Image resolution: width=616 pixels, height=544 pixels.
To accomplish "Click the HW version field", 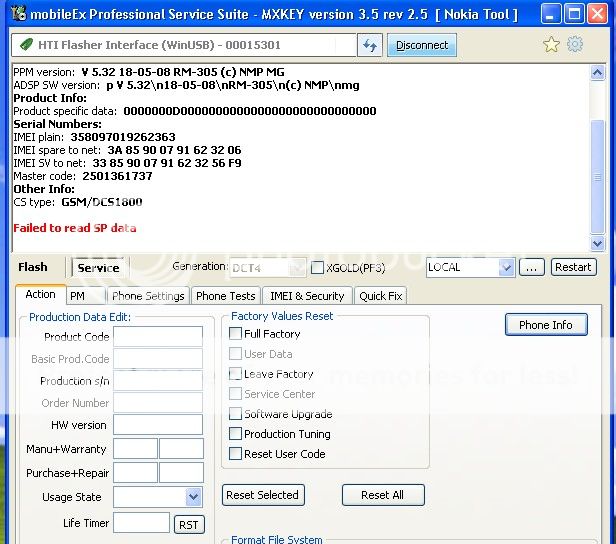I will pos(158,425).
